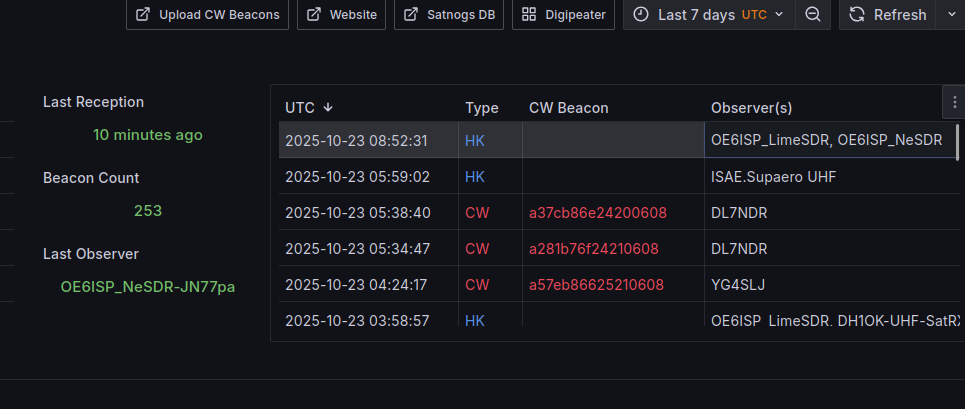Click the Website external link icon

[x=314, y=15]
